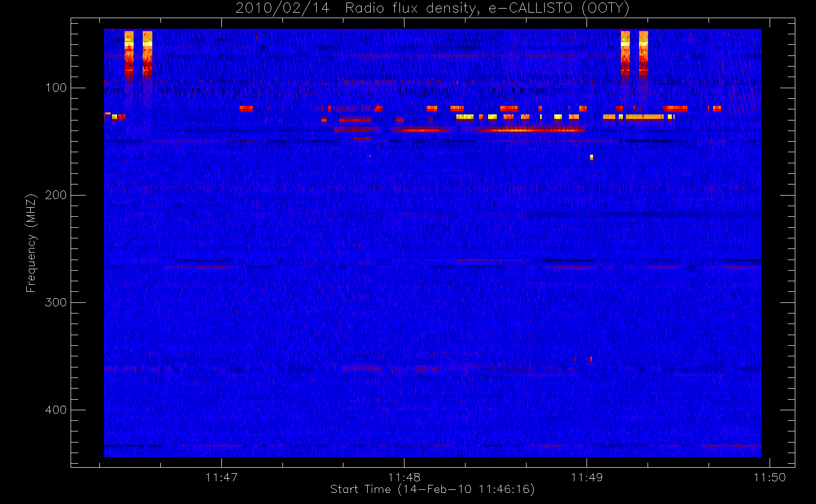This screenshot has width=816, height=504.
Task: Select the 100 frequency tick label
Action: (56, 88)
